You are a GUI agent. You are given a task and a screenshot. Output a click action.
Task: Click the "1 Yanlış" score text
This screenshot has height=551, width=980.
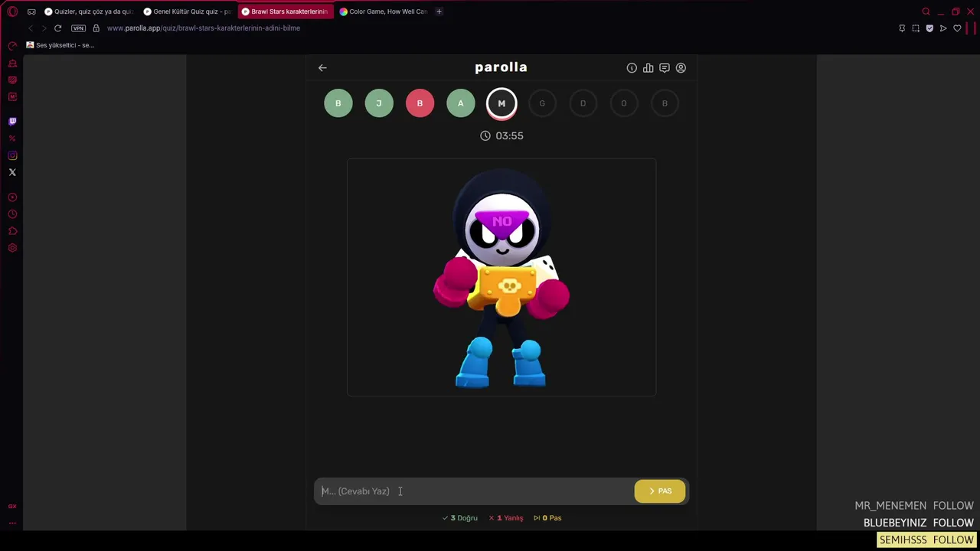(x=506, y=518)
